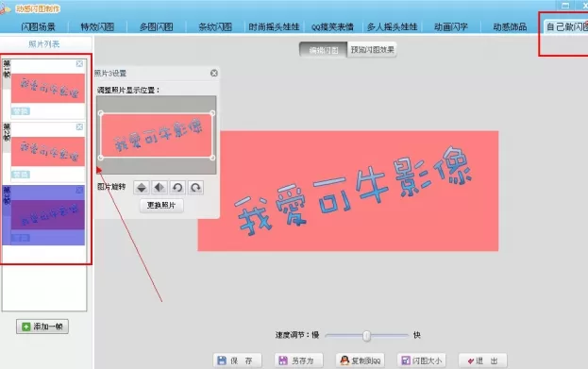588x369 pixels.
Task: Switch to 预览闪图效果 mode
Action: pyautogui.click(x=372, y=50)
